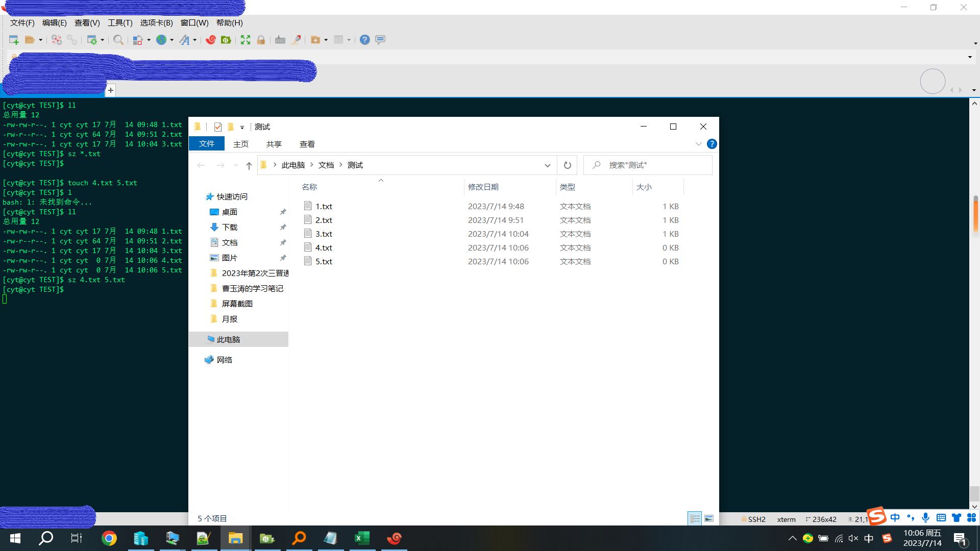Click 此电脑 in the address breadcrumb
The width and height of the screenshot is (980, 551).
tap(293, 165)
